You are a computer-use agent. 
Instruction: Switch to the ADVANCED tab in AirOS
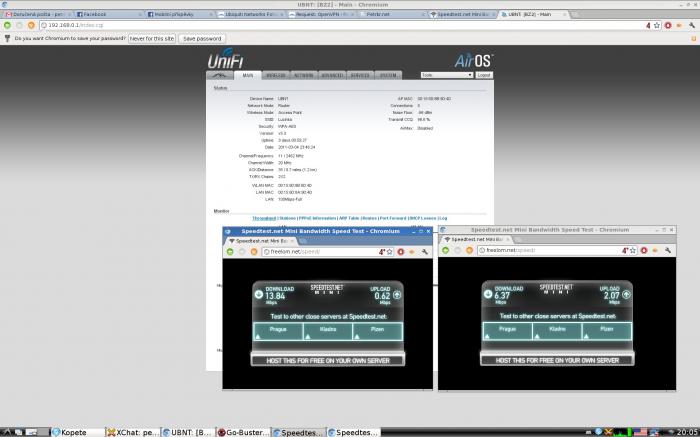332,75
